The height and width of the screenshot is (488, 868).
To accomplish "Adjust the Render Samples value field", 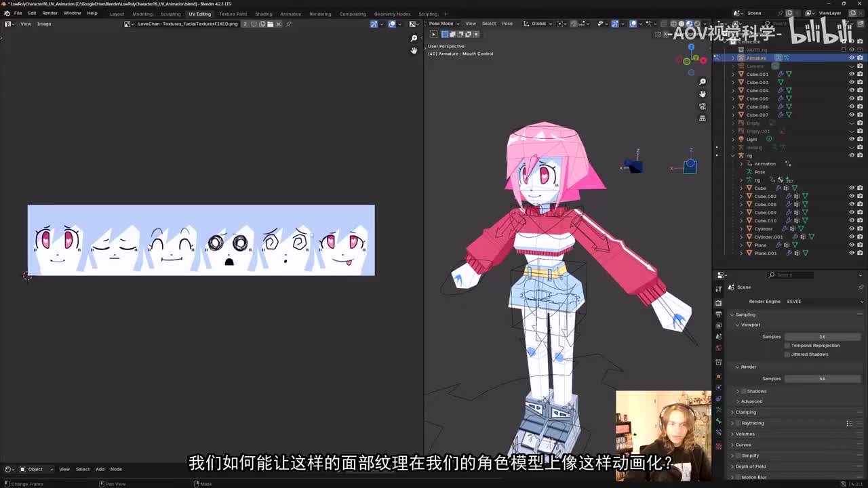I will tap(823, 379).
